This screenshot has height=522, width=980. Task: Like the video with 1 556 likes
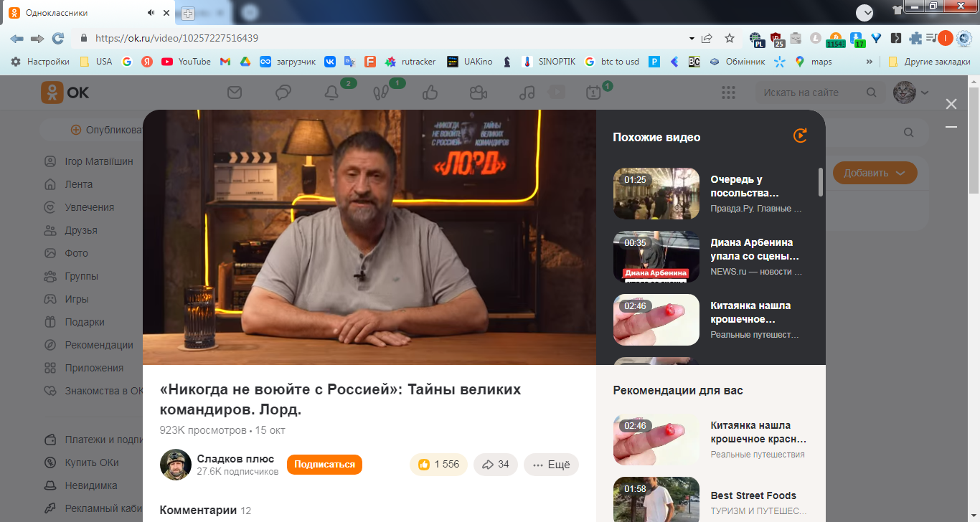pyautogui.click(x=438, y=465)
